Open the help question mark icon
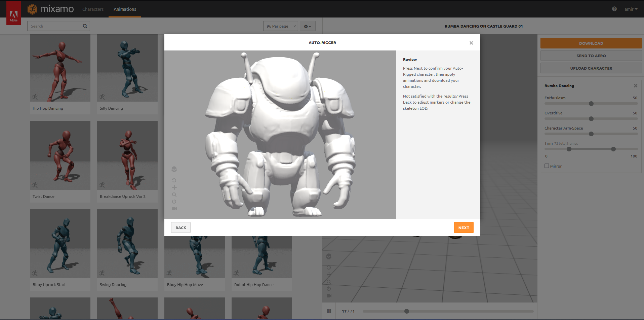 click(614, 9)
